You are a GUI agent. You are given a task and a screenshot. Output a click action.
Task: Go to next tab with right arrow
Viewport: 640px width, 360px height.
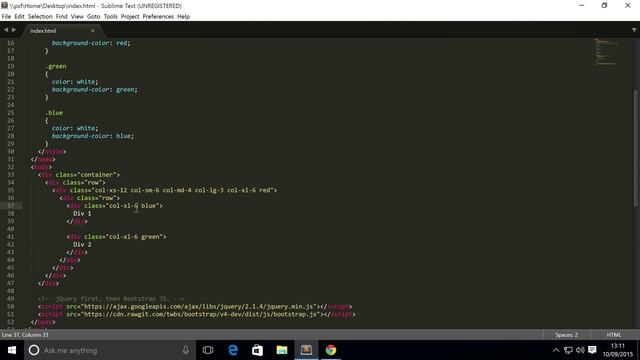(14, 30)
